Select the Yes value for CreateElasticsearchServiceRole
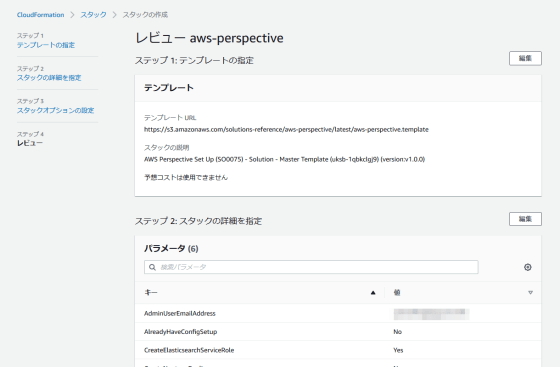560x367 pixels. [398, 350]
